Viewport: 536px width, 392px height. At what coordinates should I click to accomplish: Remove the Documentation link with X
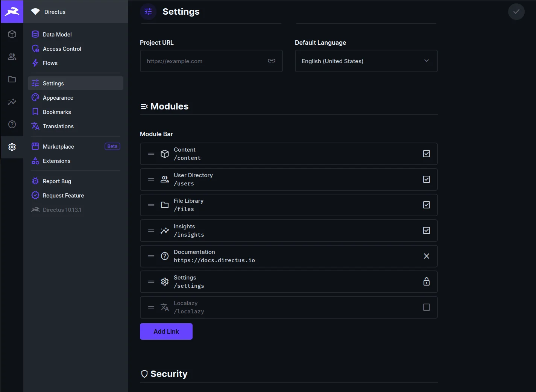pos(426,256)
